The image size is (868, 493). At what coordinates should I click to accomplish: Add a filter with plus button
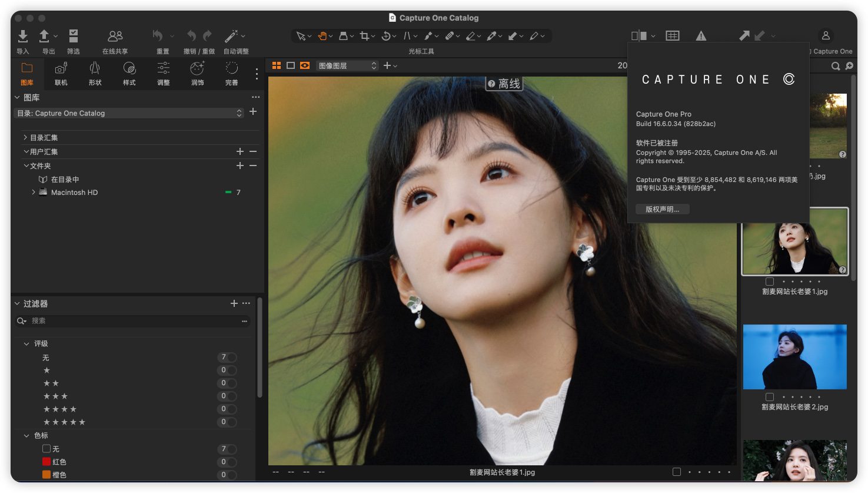234,303
